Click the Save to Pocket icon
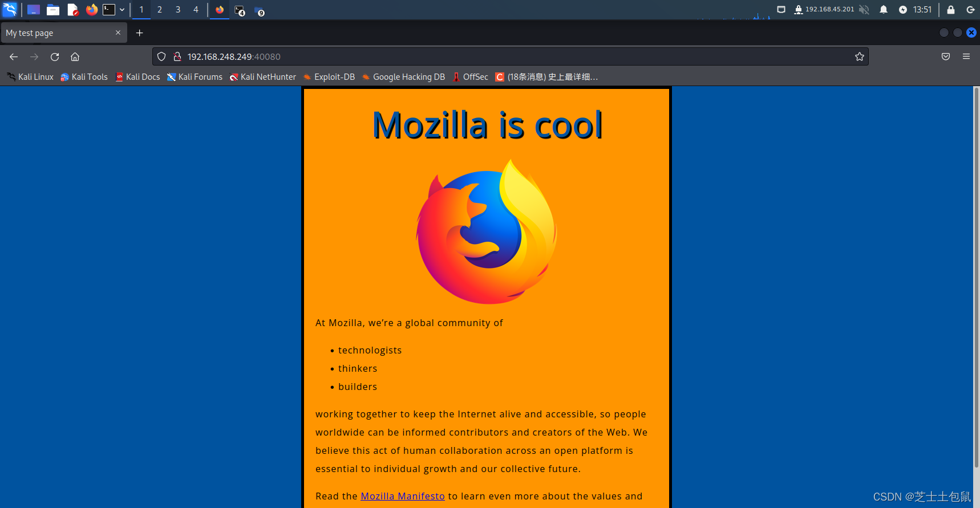 click(946, 56)
